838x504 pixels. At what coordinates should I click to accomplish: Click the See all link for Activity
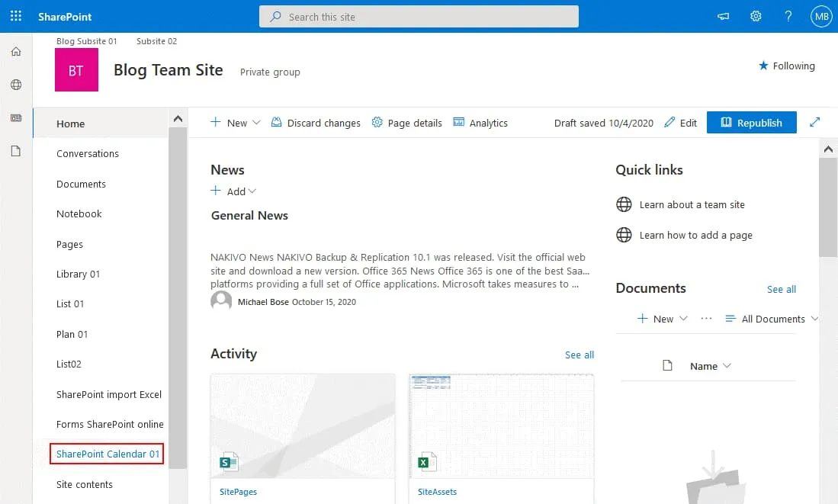coord(579,355)
